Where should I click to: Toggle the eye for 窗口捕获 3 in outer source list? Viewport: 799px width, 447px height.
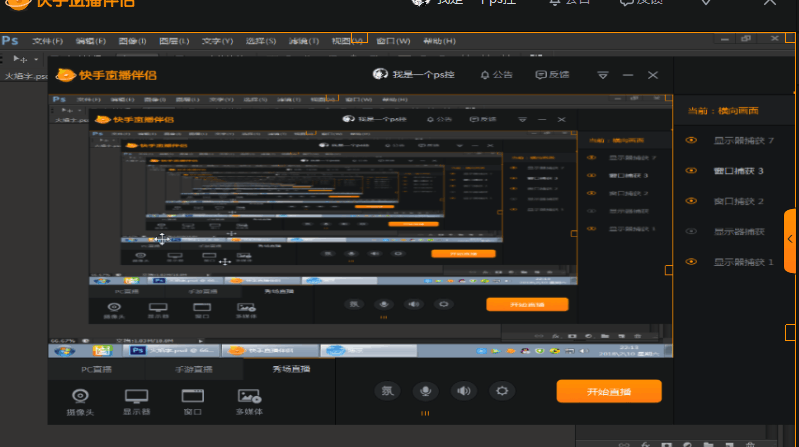click(x=691, y=171)
